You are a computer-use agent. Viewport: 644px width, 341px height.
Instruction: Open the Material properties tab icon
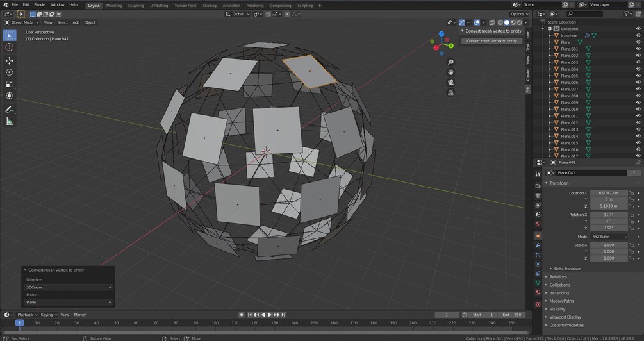point(538,292)
